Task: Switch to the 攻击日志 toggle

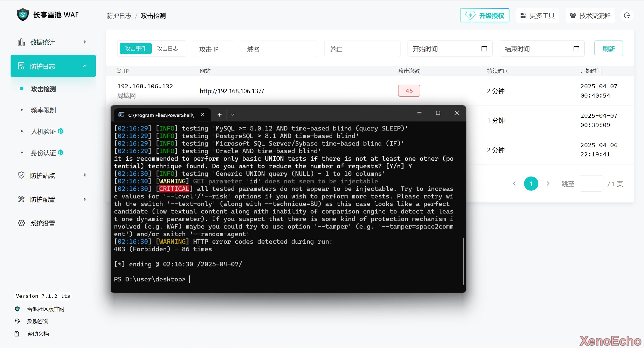Action: point(167,48)
